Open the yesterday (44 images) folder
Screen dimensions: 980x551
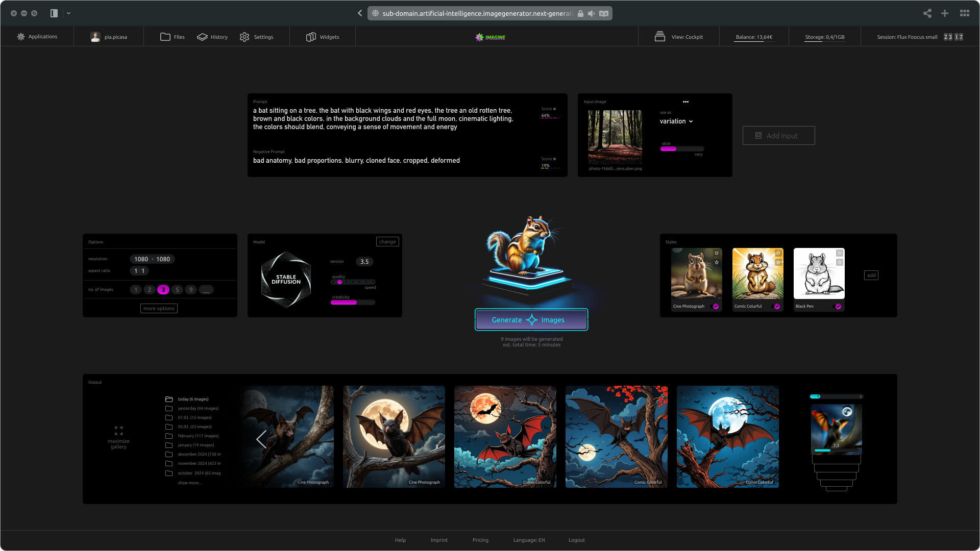(198, 408)
